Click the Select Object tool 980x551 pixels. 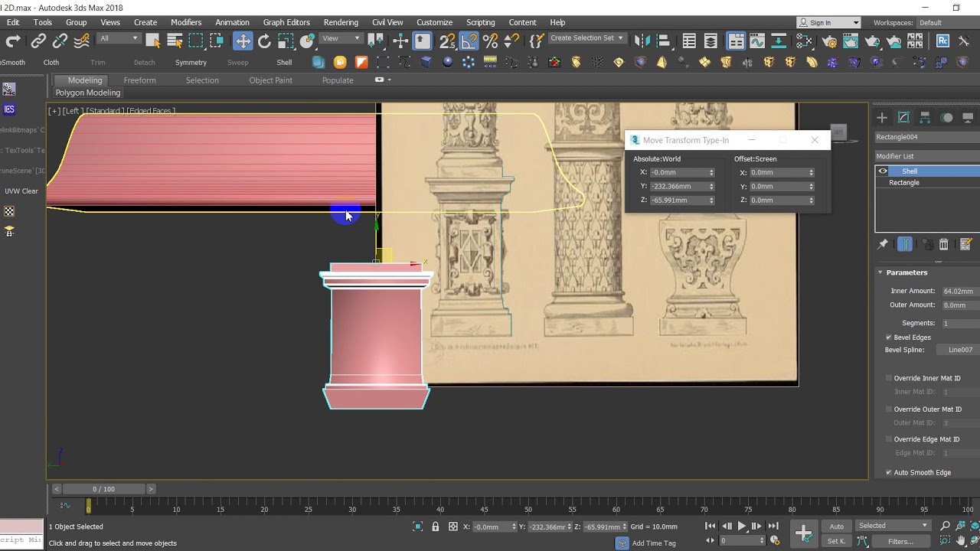pyautogui.click(x=153, y=41)
